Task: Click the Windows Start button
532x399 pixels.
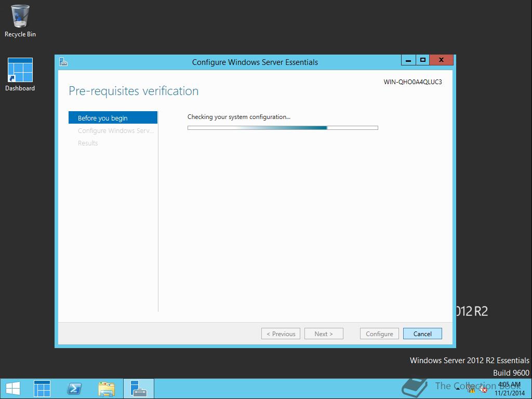Action: pyautogui.click(x=13, y=389)
